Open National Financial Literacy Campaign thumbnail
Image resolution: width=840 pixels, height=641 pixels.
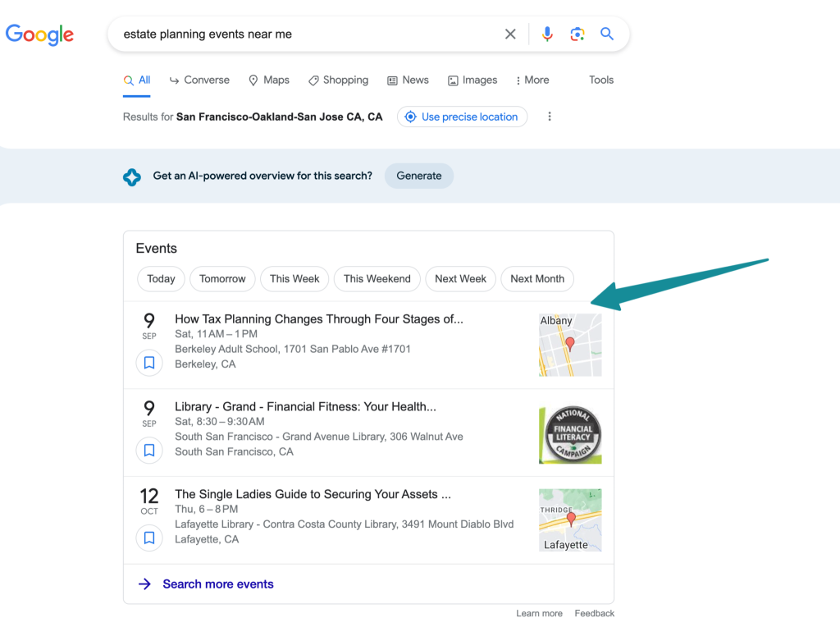coord(570,435)
